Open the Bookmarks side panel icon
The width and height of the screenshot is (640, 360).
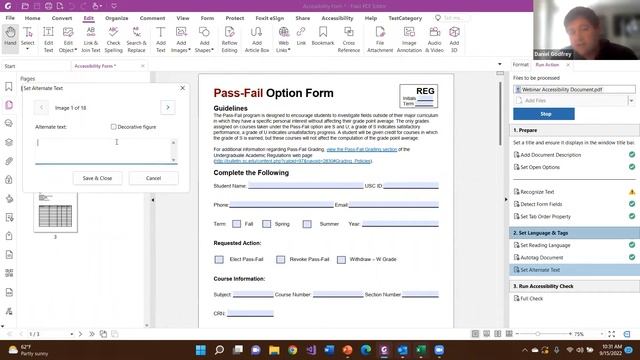pyautogui.click(x=9, y=87)
